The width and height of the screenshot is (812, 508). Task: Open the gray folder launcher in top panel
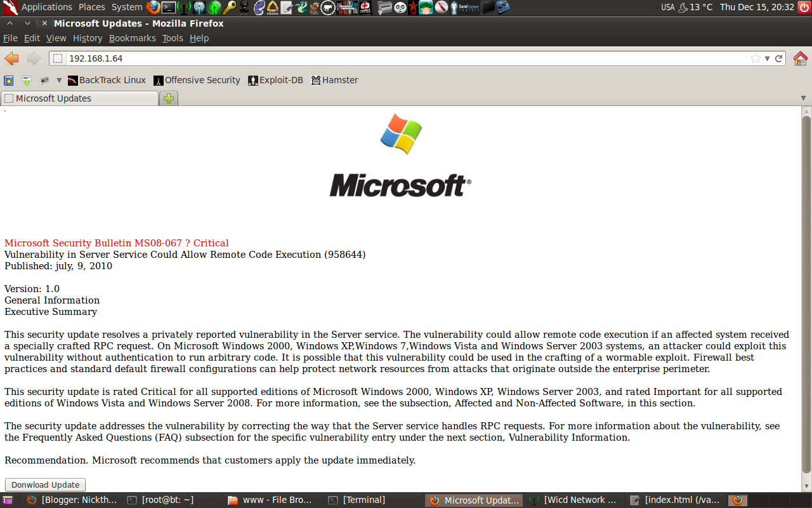coord(385,8)
